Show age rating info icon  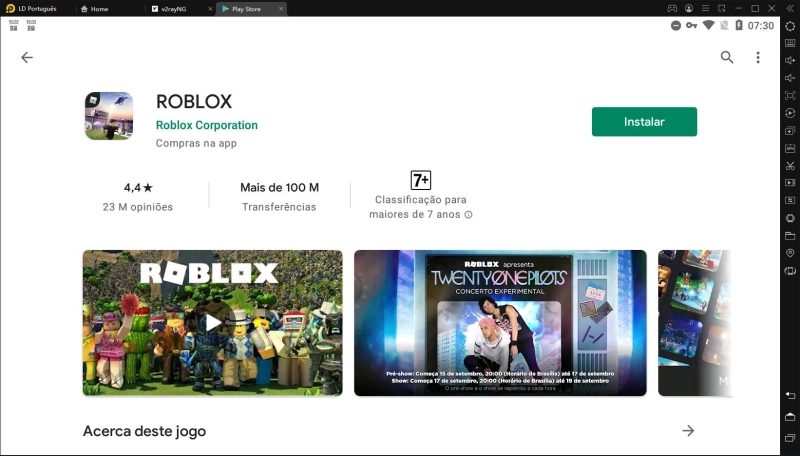[x=468, y=215]
